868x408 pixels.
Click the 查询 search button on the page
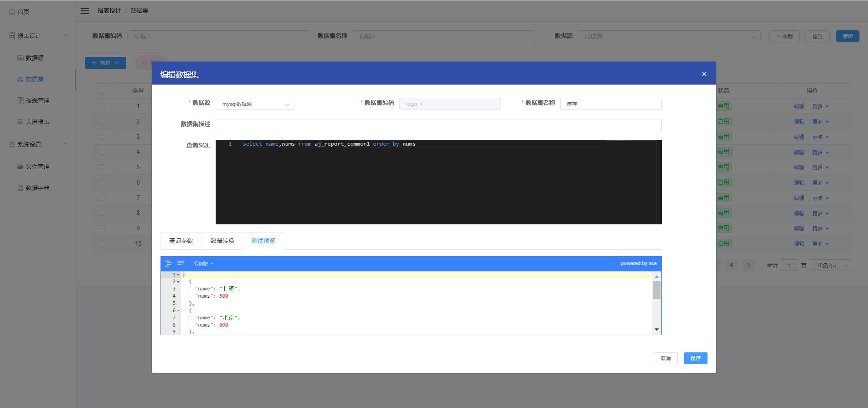click(848, 36)
